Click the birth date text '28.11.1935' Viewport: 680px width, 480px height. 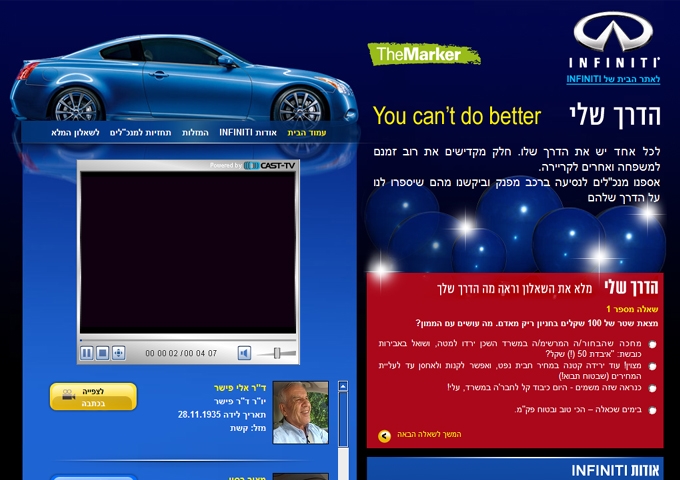pos(199,415)
